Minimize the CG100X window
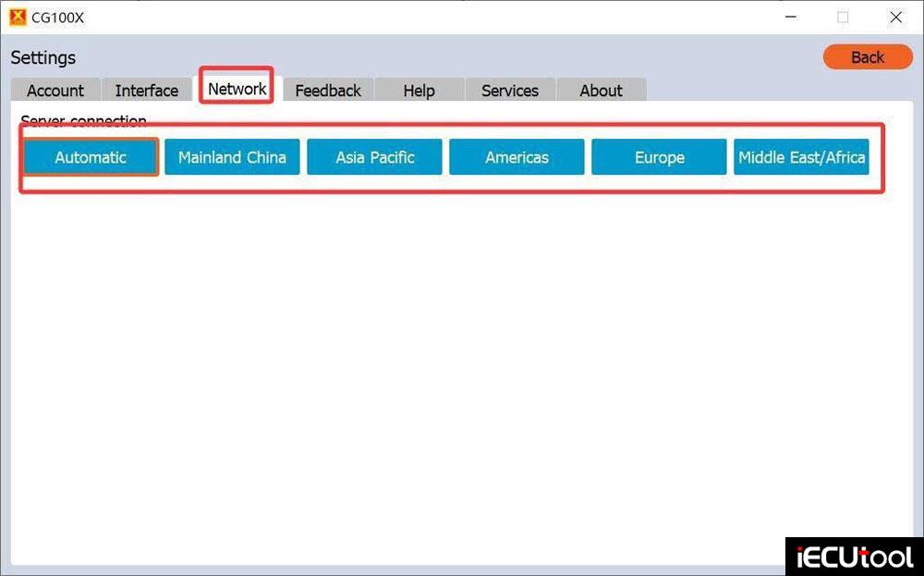Viewport: 924px width, 576px height. point(790,17)
